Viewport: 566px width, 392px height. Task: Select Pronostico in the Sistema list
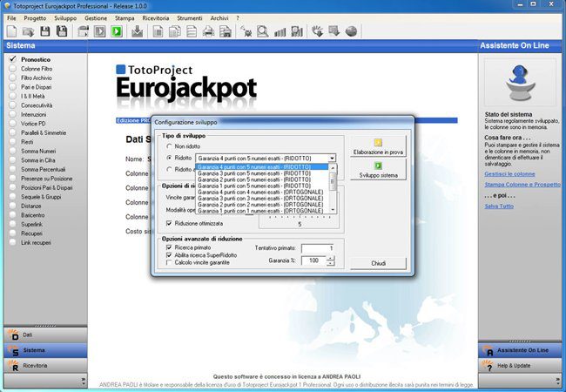click(x=36, y=59)
